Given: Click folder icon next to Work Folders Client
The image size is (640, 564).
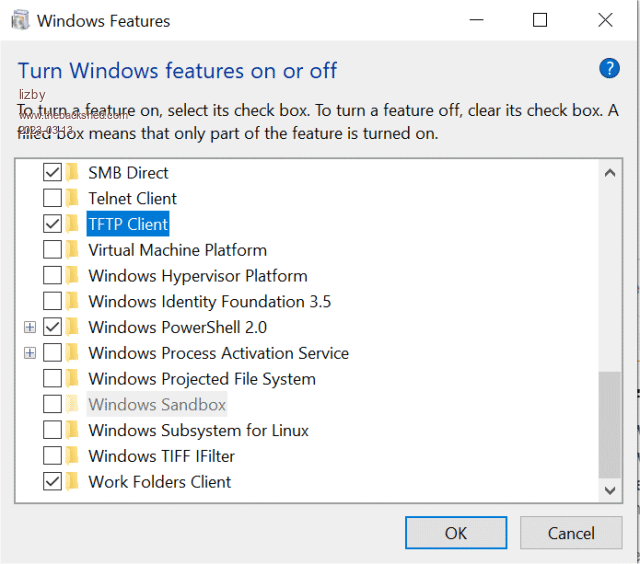Looking at the screenshot, I should [x=73, y=482].
